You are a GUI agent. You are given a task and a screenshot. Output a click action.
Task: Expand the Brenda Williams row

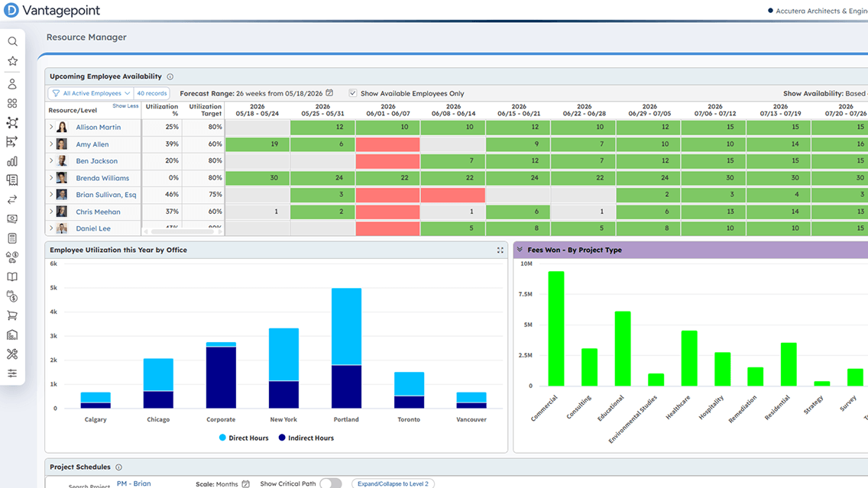[51, 178]
